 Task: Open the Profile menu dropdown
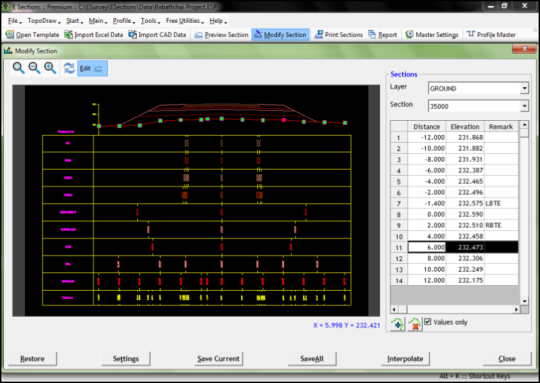(123, 21)
